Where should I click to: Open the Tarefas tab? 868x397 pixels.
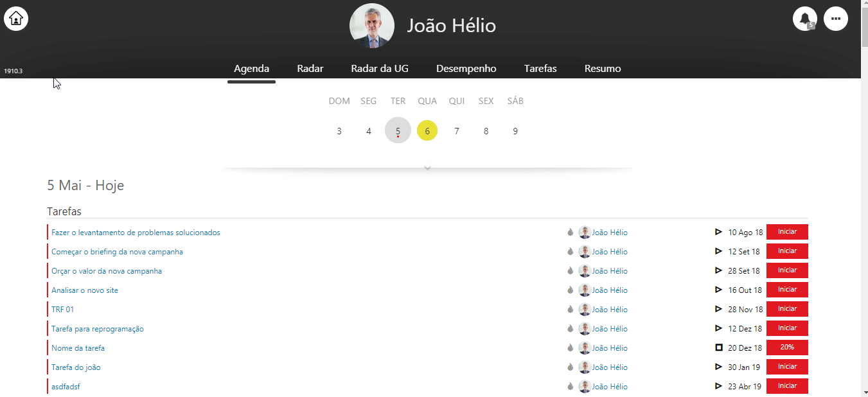pyautogui.click(x=540, y=69)
